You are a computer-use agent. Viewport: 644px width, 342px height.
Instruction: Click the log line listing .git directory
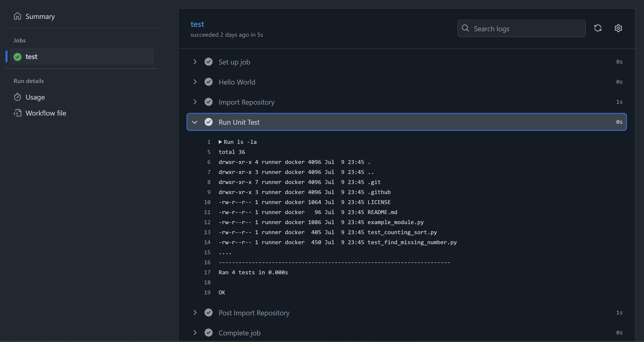[299, 182]
